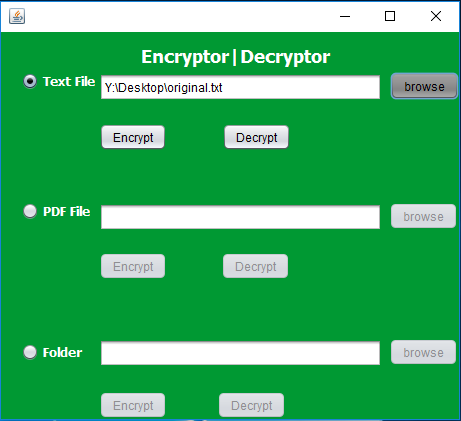461x421 pixels.
Task: Click the Text File path input field
Action: pos(240,87)
